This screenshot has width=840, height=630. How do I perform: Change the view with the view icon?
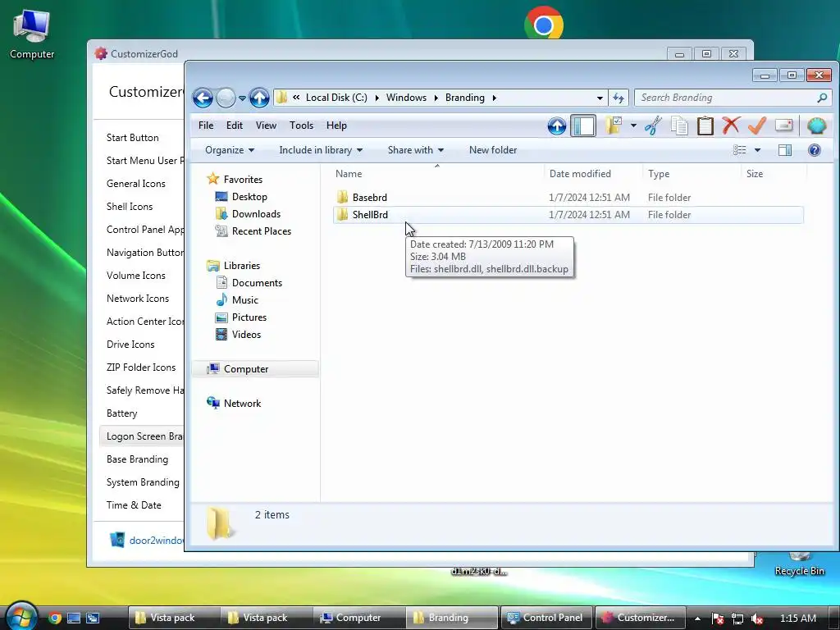tap(739, 150)
